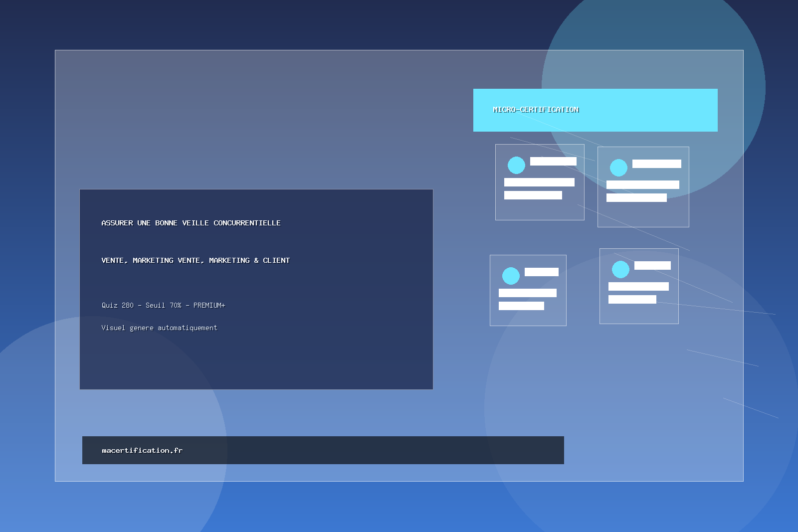798x532 pixels.
Task: Click the short title bar in top-right card
Action: [656, 164]
